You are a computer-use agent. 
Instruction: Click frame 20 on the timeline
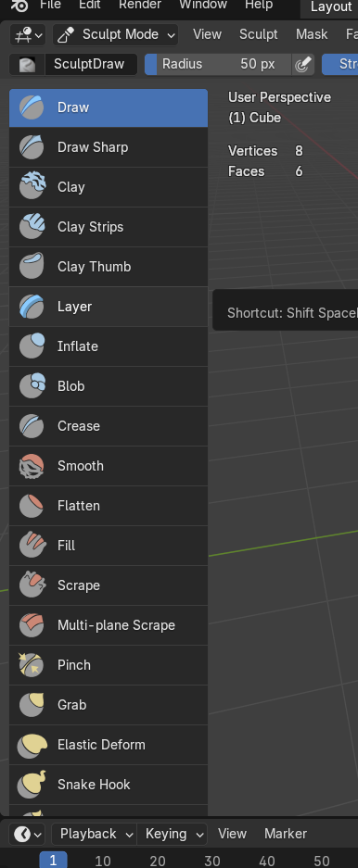pyautogui.click(x=158, y=862)
